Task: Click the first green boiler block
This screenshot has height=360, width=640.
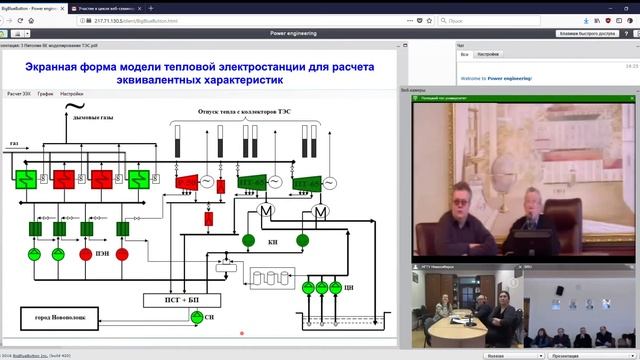Action: 26,180
